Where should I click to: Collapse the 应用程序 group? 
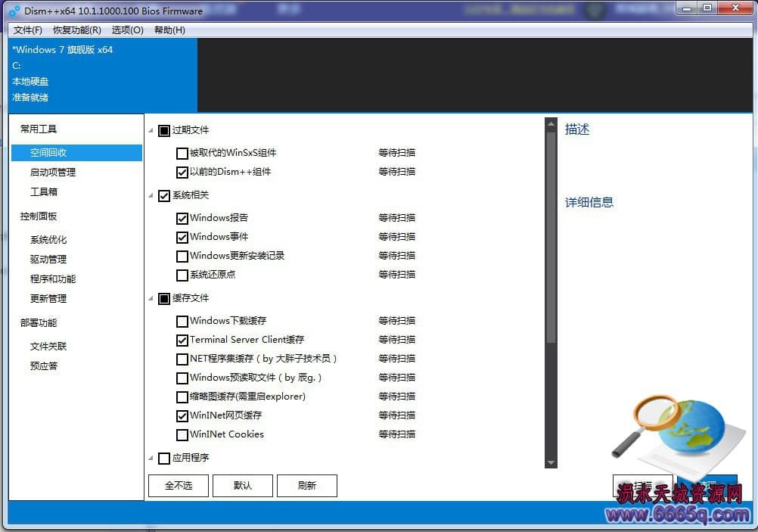151,458
